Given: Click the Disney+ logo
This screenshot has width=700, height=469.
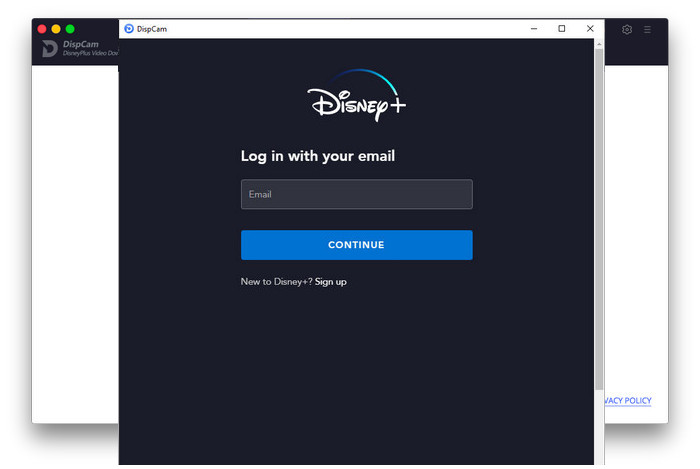Looking at the screenshot, I should pos(356,95).
